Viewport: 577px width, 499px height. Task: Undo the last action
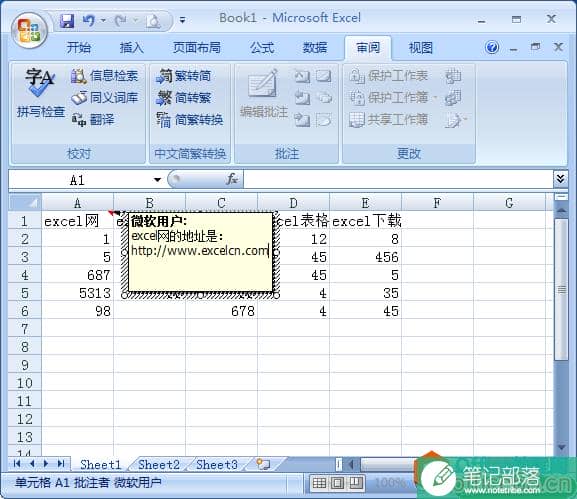tap(89, 20)
